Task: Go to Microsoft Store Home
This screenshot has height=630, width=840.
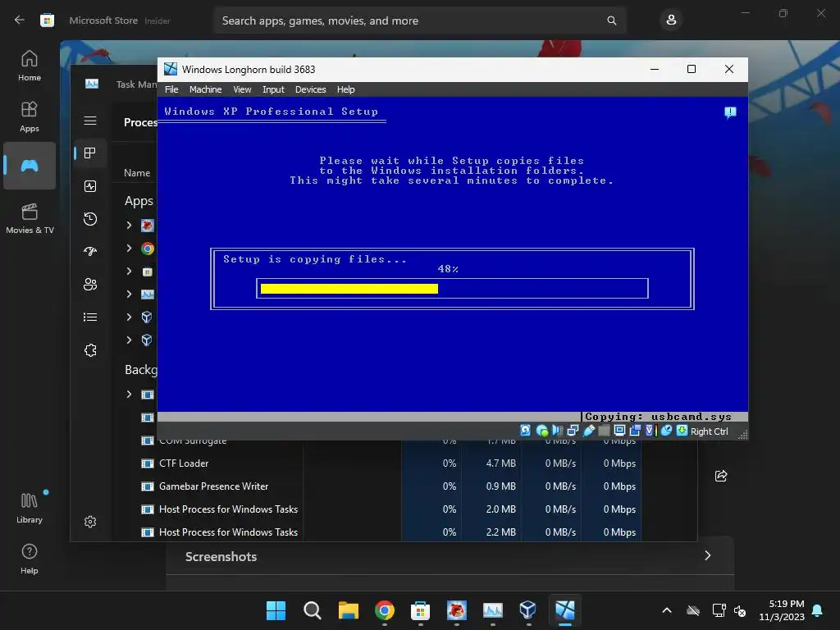Action: coord(30,66)
